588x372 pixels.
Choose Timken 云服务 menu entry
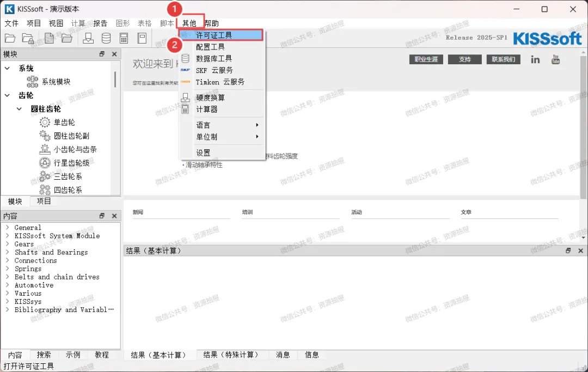[222, 82]
